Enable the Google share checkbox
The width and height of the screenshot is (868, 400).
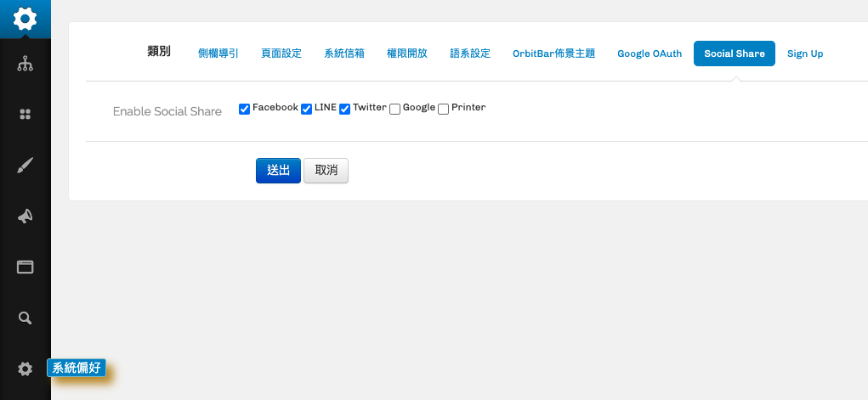tap(395, 109)
